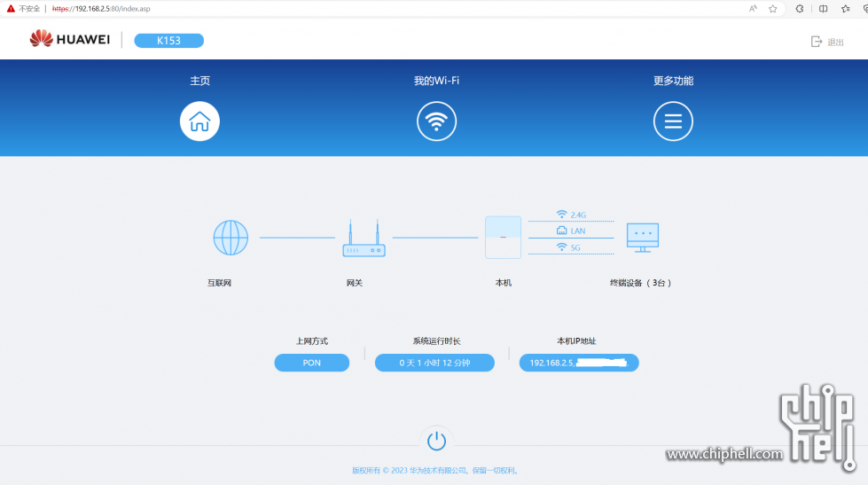The image size is (868, 485).
Task: Open the browser split screen icon
Action: pos(823,9)
